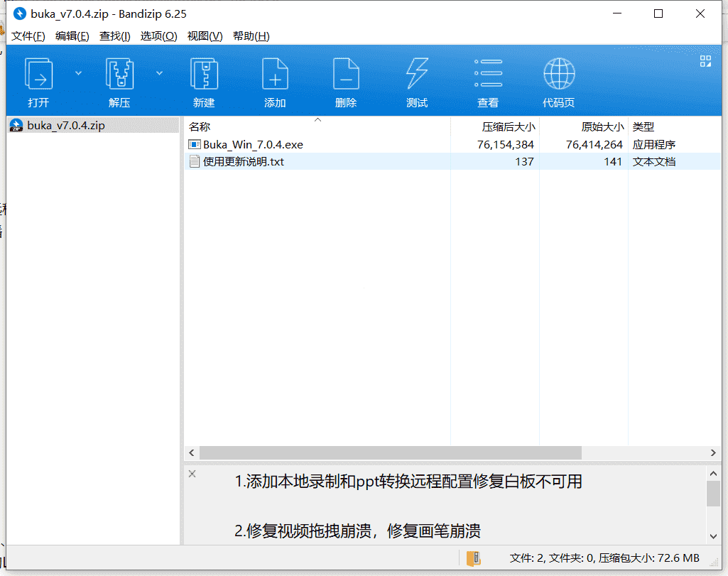
Task: Click the 应用程序 type cell
Action: (653, 145)
